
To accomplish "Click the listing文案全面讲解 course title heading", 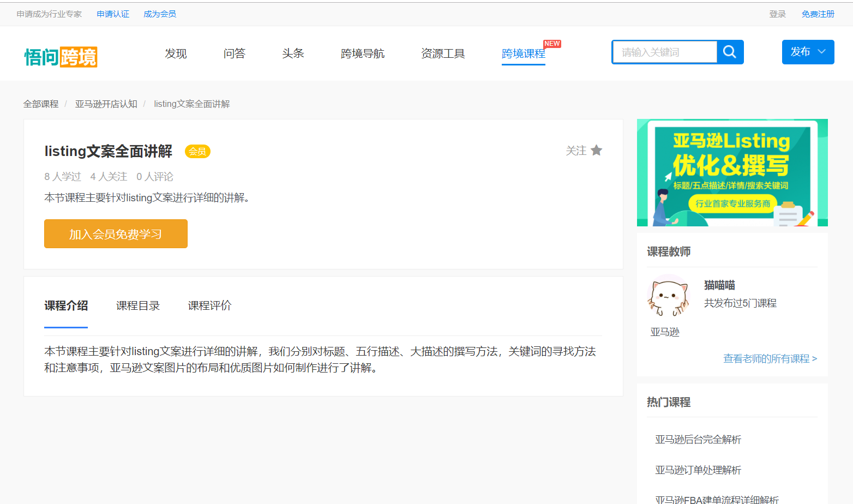I will click(x=109, y=151).
